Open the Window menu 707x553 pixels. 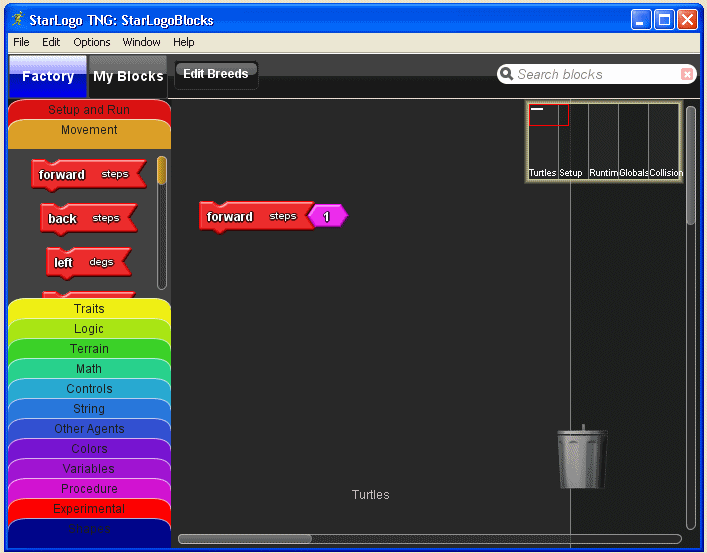pos(141,42)
